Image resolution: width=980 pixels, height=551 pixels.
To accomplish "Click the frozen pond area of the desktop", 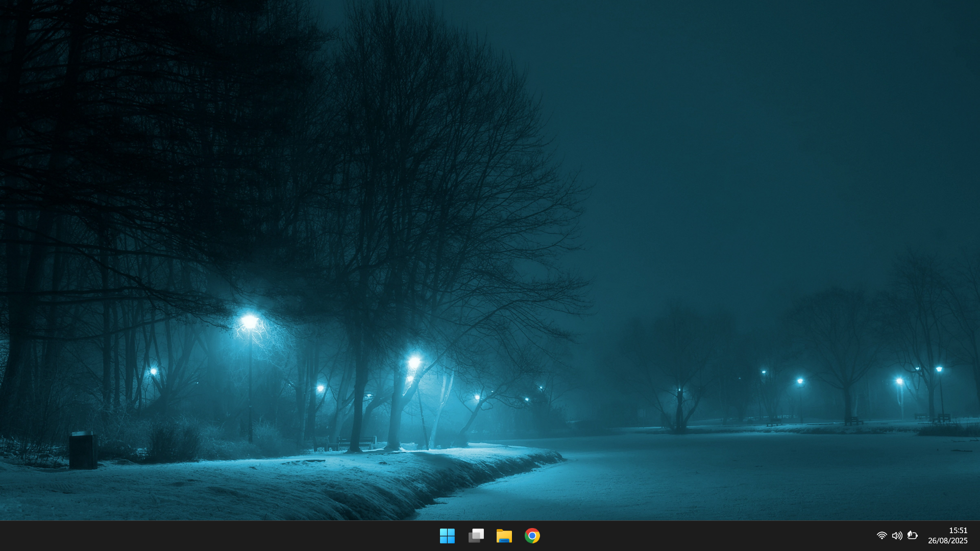I will tap(740, 480).
